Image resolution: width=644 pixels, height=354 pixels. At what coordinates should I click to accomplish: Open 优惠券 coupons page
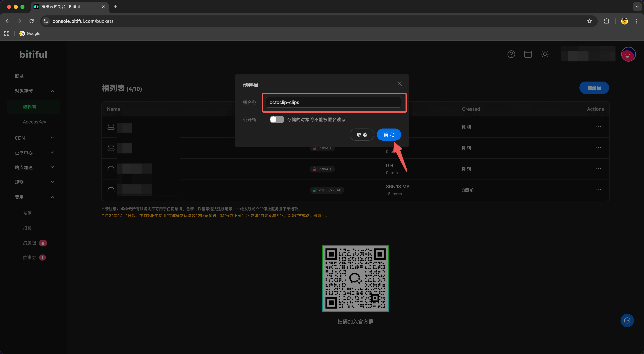click(x=29, y=257)
